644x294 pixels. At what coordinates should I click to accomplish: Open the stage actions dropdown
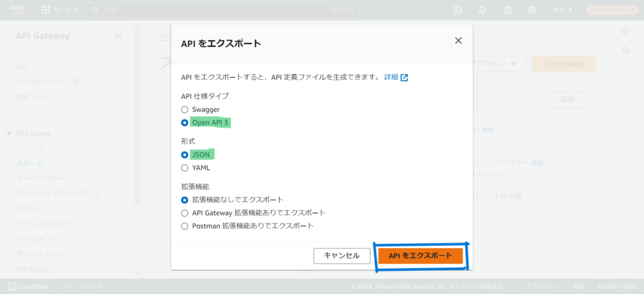point(497,63)
